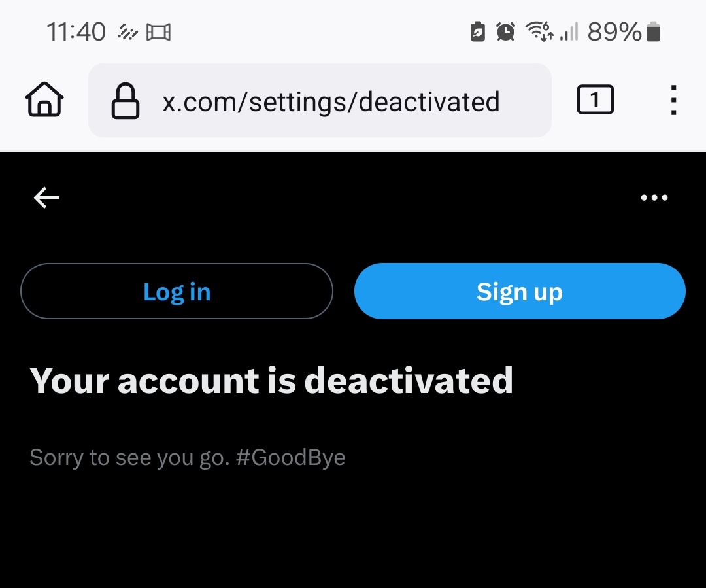
Task: Tap the battery icon in status bar
Action: (x=653, y=31)
